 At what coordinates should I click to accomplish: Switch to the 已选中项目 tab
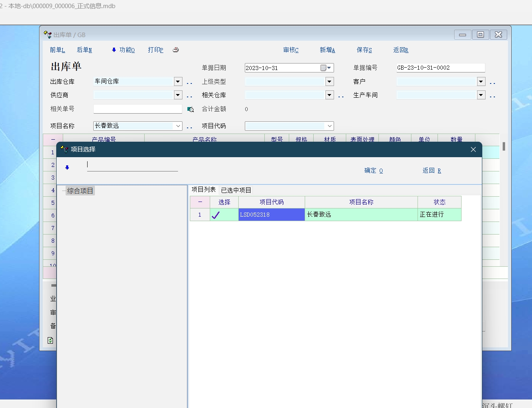tap(236, 190)
